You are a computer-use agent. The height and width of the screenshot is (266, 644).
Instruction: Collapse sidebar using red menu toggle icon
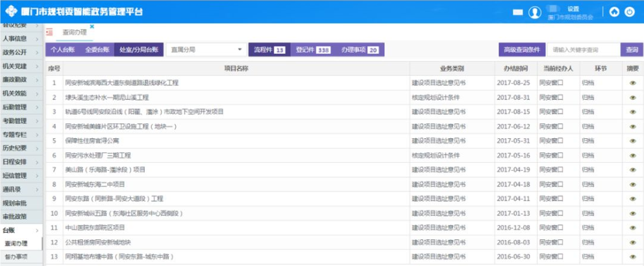point(49,32)
